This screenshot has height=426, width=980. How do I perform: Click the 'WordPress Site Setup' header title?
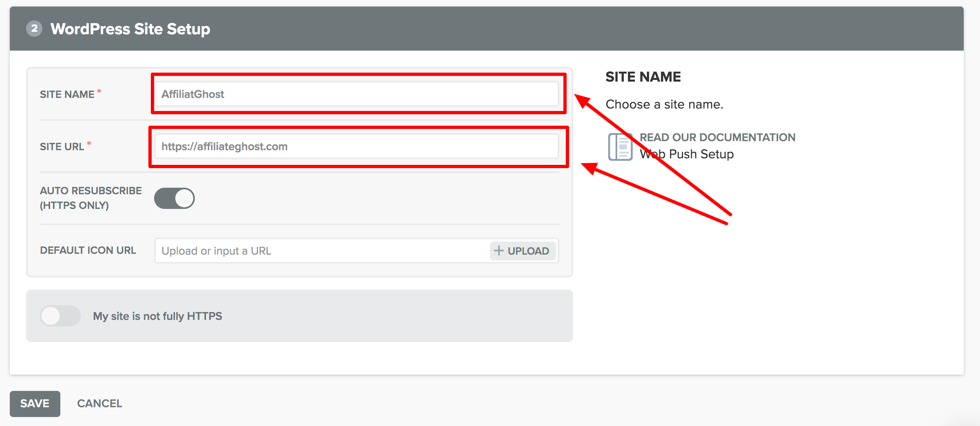pos(130,29)
